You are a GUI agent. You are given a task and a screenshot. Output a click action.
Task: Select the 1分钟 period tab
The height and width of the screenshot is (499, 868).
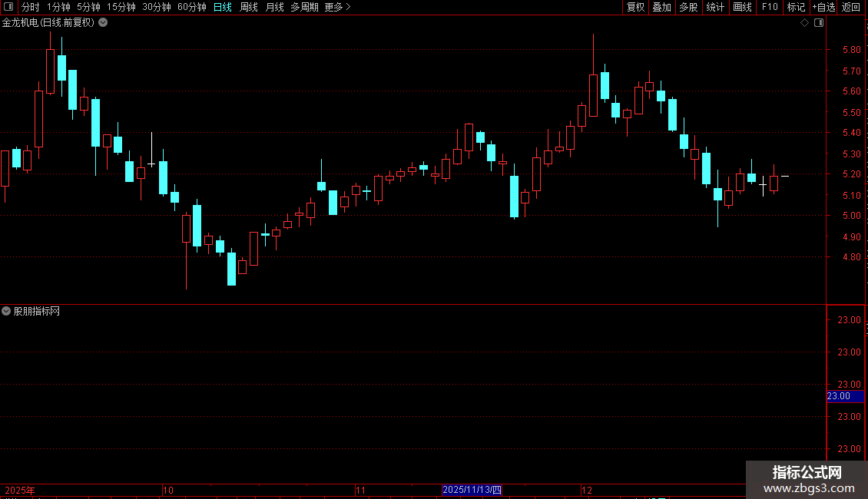click(58, 7)
